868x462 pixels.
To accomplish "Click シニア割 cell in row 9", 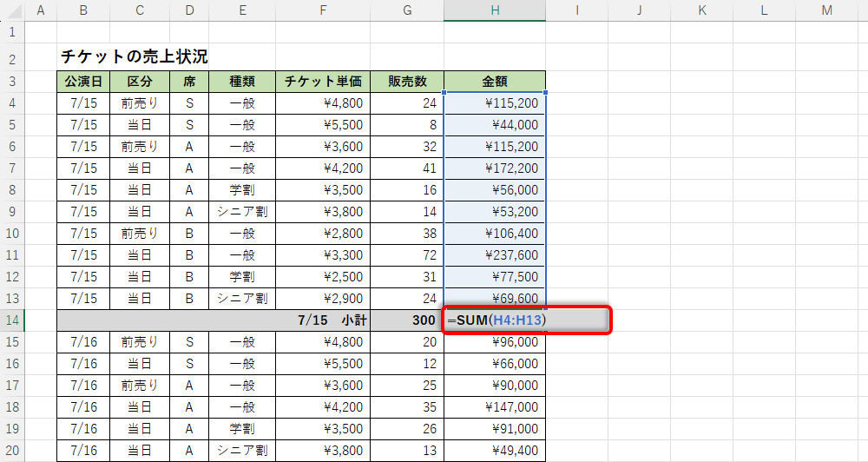I will tap(242, 212).
